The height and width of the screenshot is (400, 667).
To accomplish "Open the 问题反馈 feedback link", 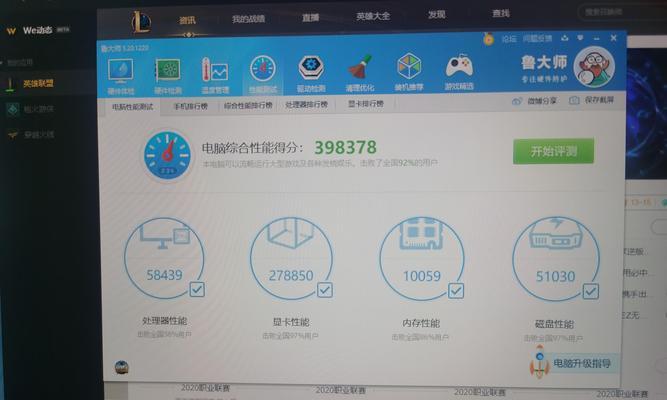I will coord(537,39).
